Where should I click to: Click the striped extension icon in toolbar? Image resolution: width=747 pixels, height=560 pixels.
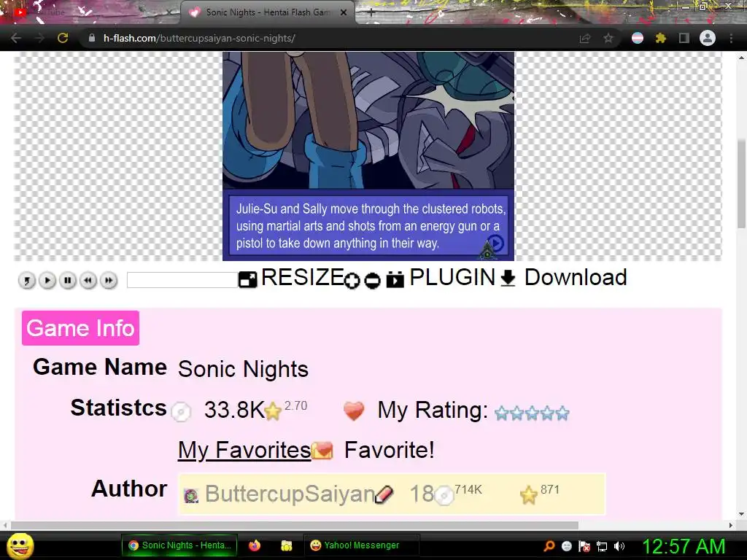638,38
